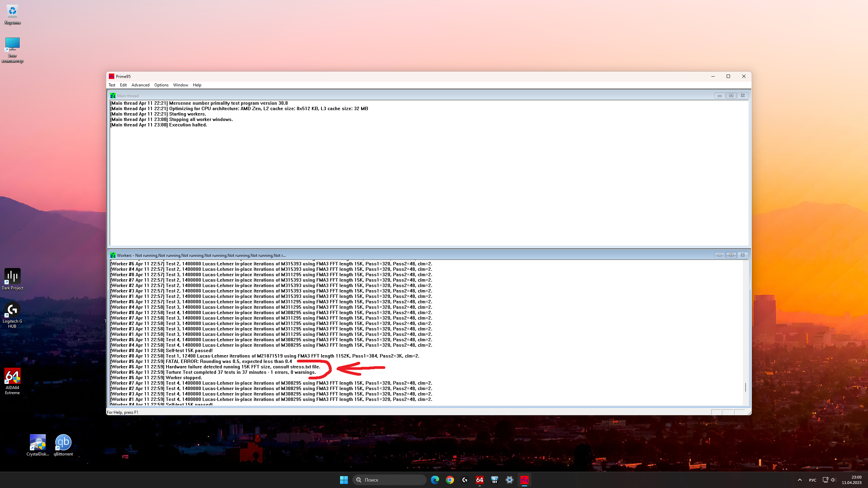Image resolution: width=868 pixels, height=488 pixels.
Task: Click the Dark Project desktop icon
Action: [13, 279]
